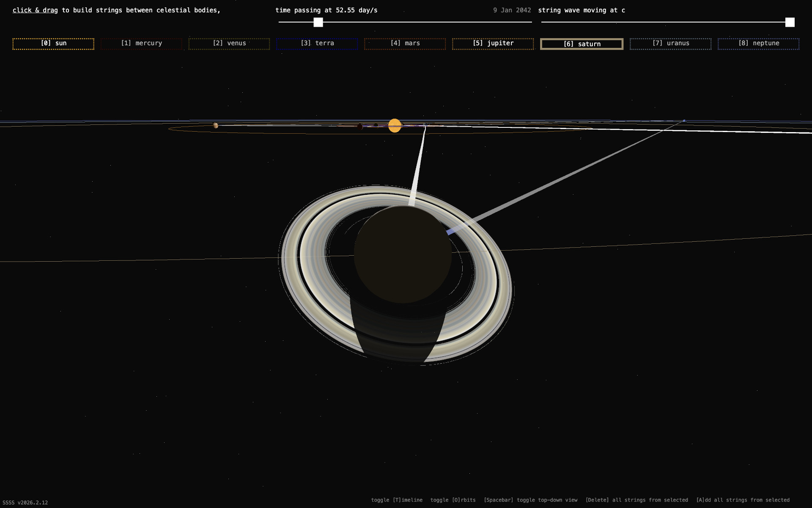Select the sun body button
This screenshot has height=508, width=812.
click(53, 44)
